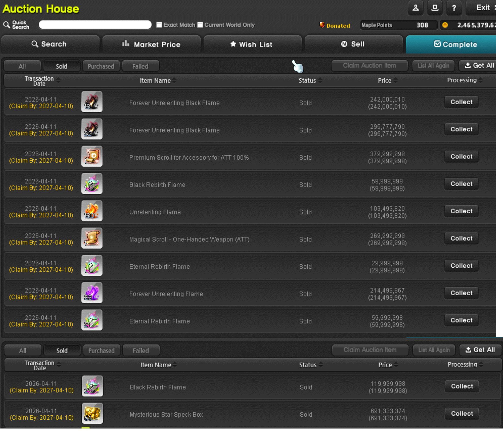The image size is (504, 432).
Task: Select the item icon priced 29,999,999
Action: click(92, 266)
